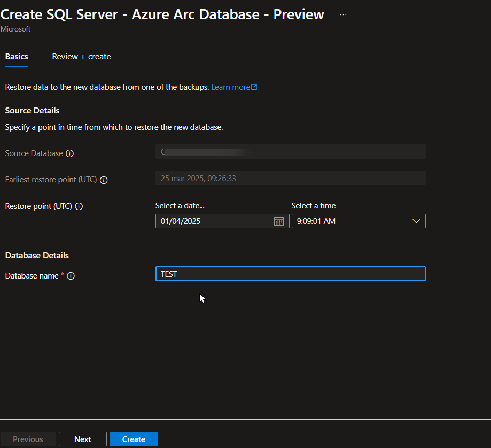Expand the time dropdown chevron arrow
491x448 pixels.
pyautogui.click(x=416, y=221)
